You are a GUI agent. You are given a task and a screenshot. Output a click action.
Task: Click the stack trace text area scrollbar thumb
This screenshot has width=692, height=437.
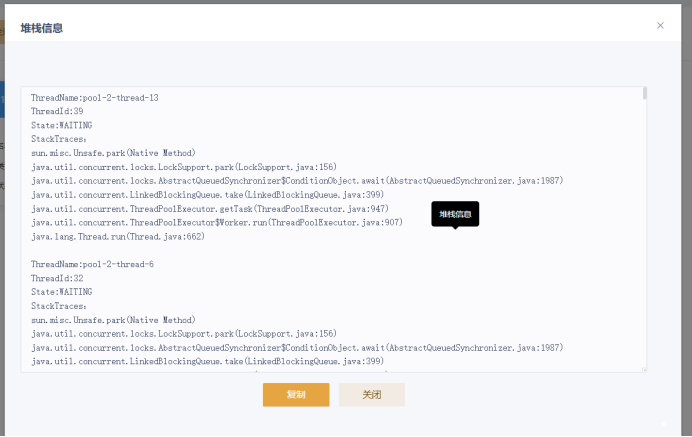[645, 93]
